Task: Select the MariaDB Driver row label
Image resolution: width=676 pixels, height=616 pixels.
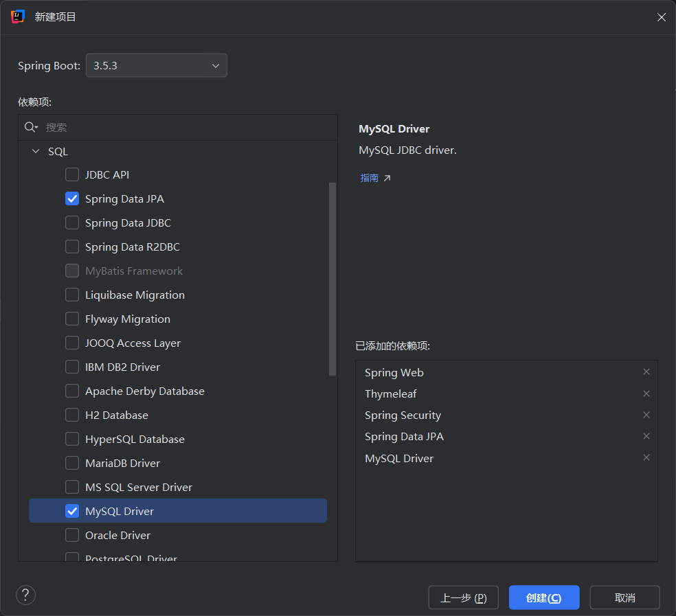Action: [x=122, y=464]
